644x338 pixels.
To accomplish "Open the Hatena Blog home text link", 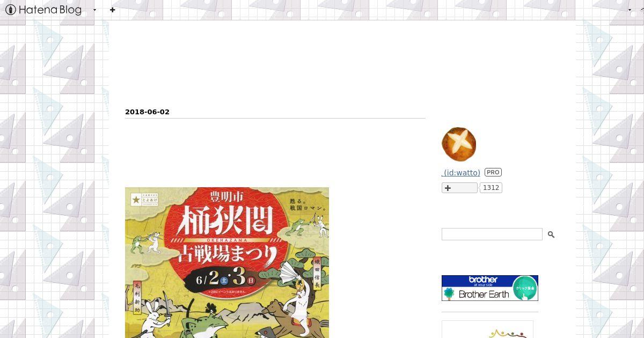I will click(x=50, y=10).
